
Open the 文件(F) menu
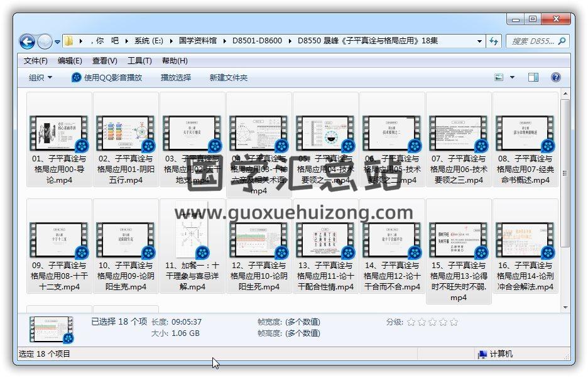(x=35, y=61)
